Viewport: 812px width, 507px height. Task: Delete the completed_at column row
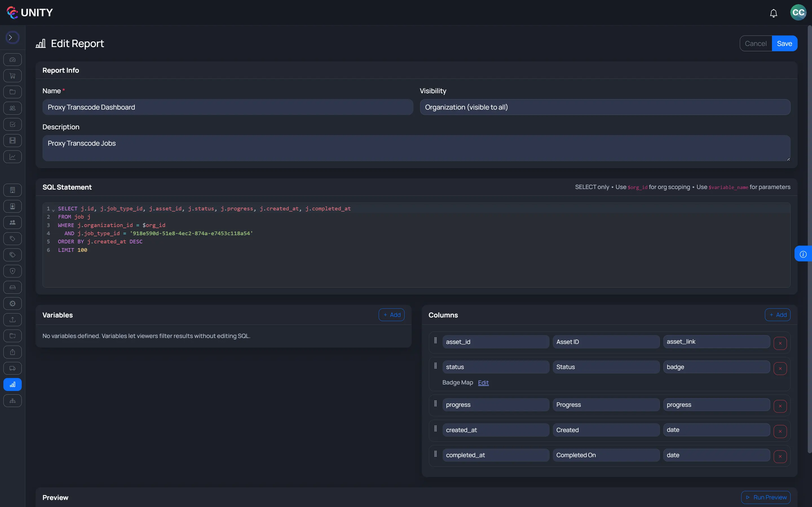click(x=780, y=456)
